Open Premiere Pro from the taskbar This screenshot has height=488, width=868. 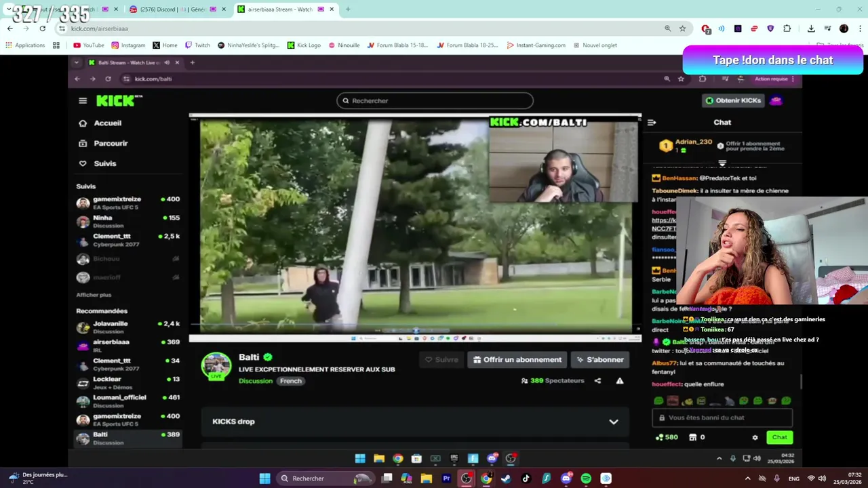click(446, 479)
